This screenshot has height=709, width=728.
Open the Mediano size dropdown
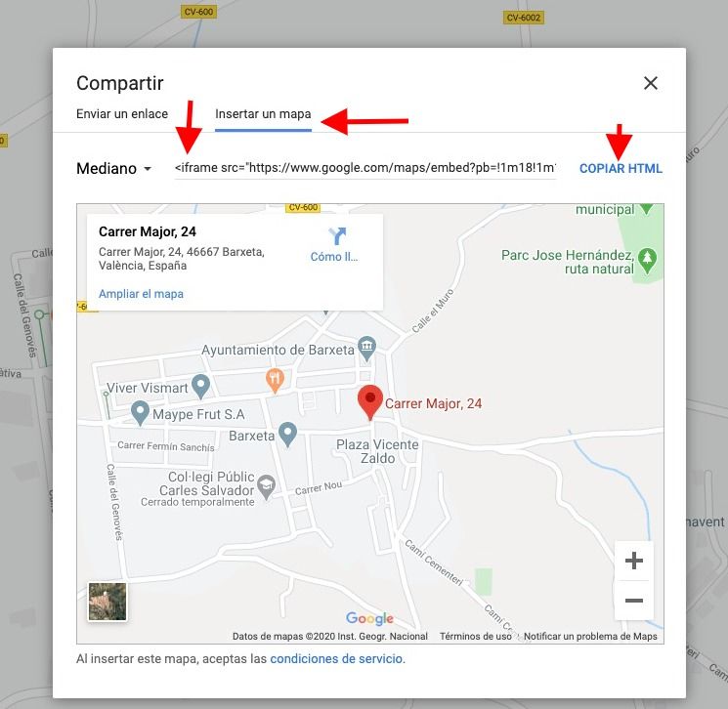[x=113, y=168]
